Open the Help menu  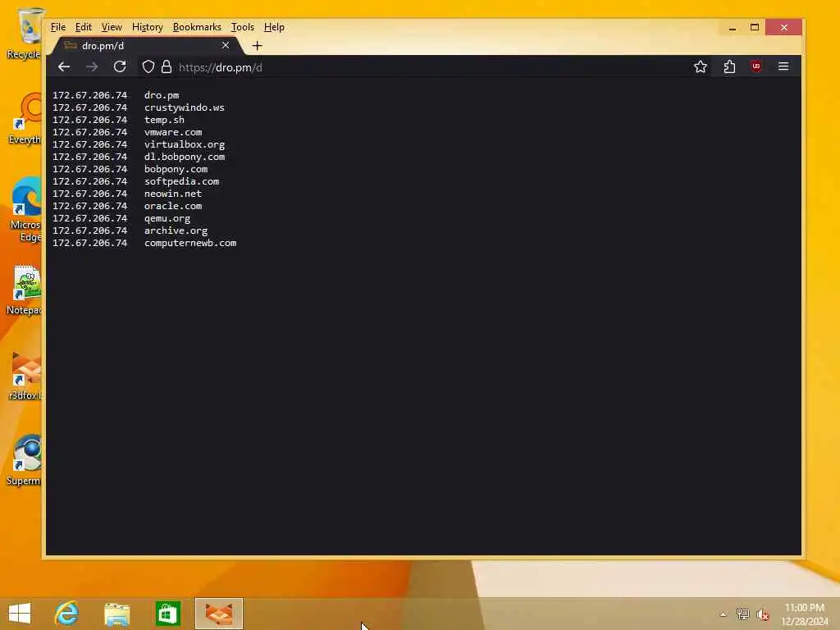pos(274,27)
